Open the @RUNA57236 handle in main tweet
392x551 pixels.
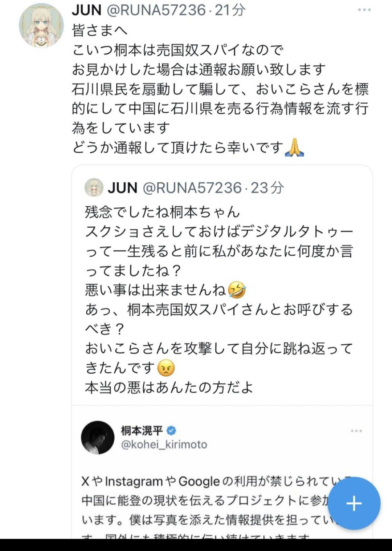(x=156, y=10)
